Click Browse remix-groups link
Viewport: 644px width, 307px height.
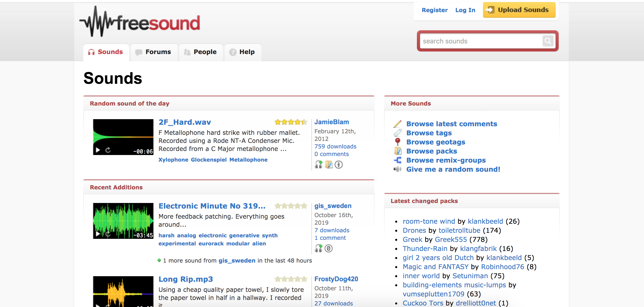(446, 160)
